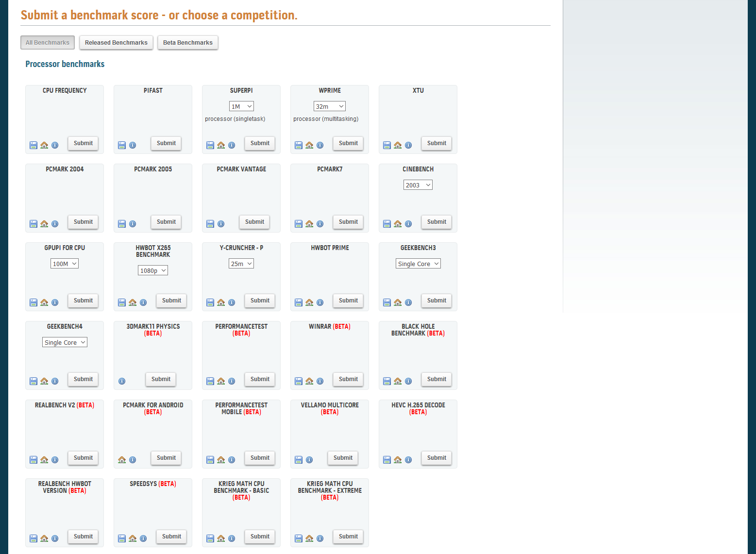
Task: Click the info icon on the PiFast card
Action: point(133,145)
